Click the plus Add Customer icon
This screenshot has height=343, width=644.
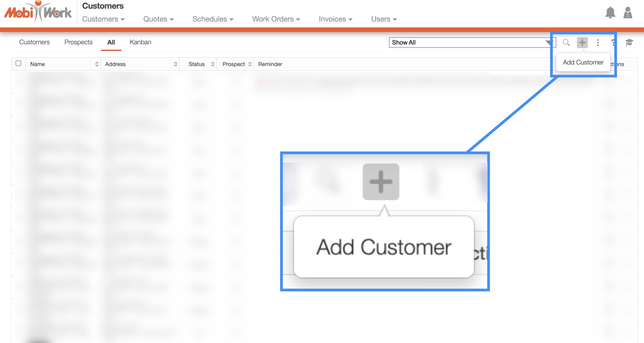[582, 42]
